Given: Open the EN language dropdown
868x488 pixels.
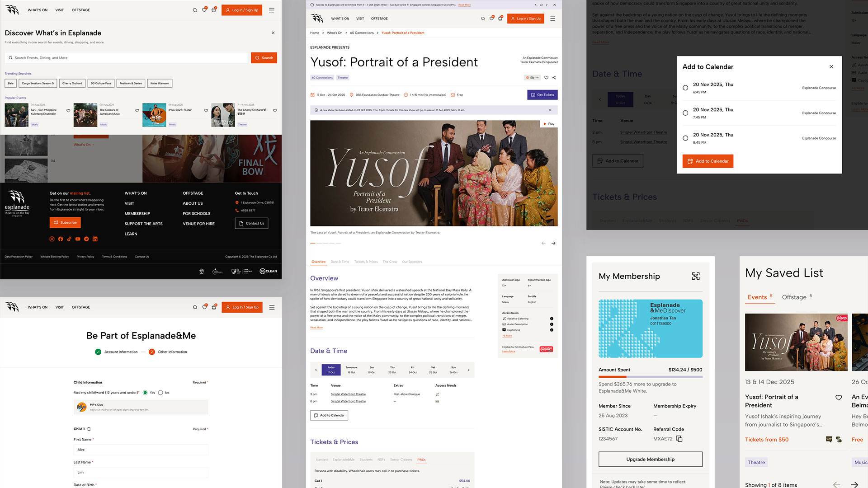Looking at the screenshot, I should (x=532, y=78).
